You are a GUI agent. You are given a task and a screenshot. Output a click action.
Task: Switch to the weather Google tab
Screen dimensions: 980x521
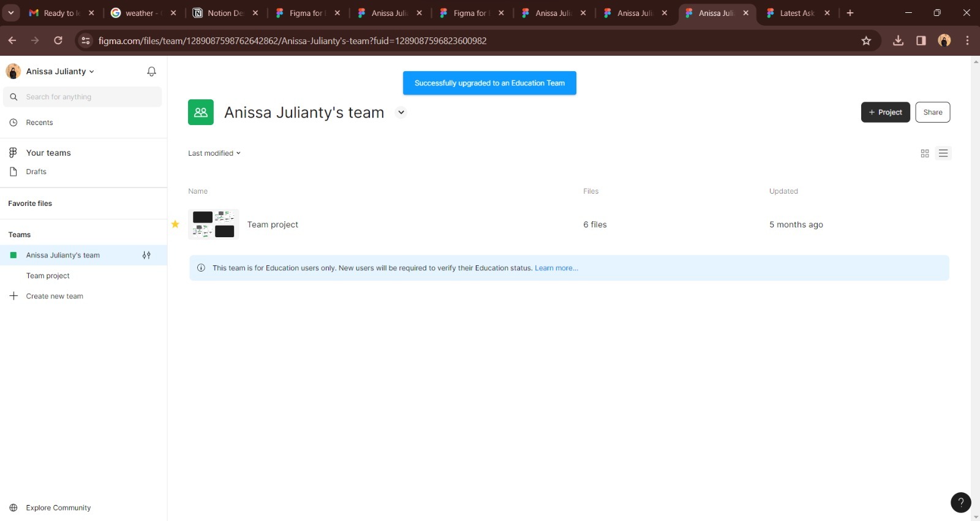click(143, 13)
